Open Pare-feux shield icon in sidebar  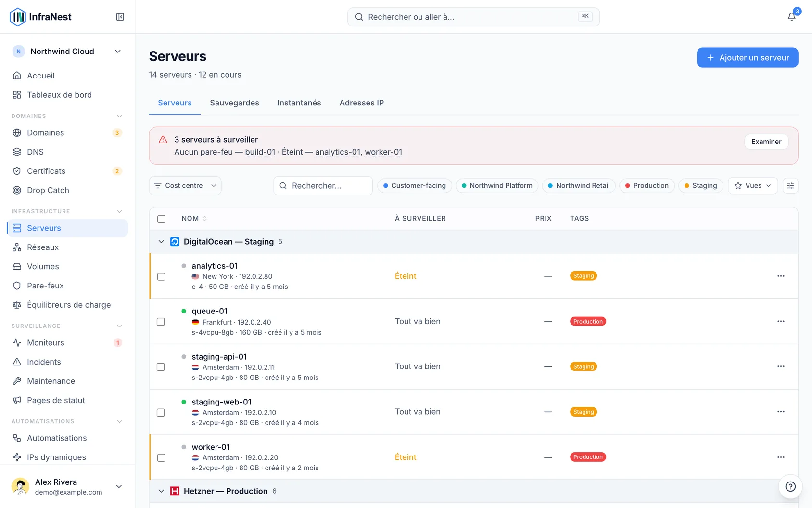pos(17,286)
